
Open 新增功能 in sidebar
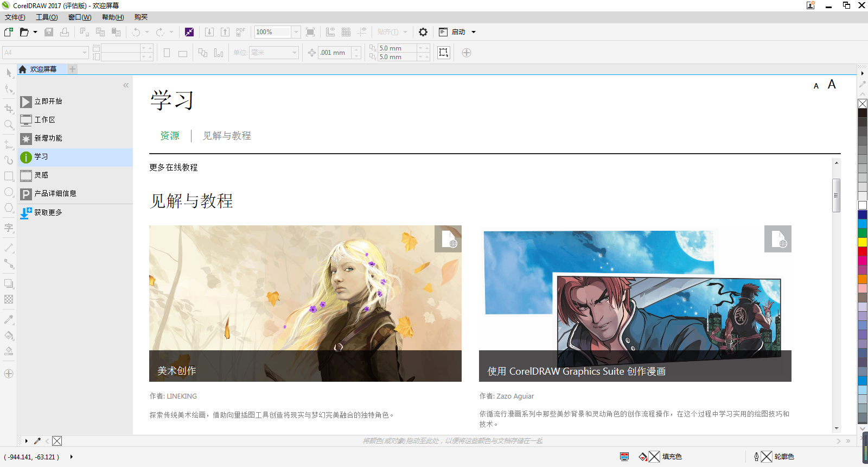point(75,138)
